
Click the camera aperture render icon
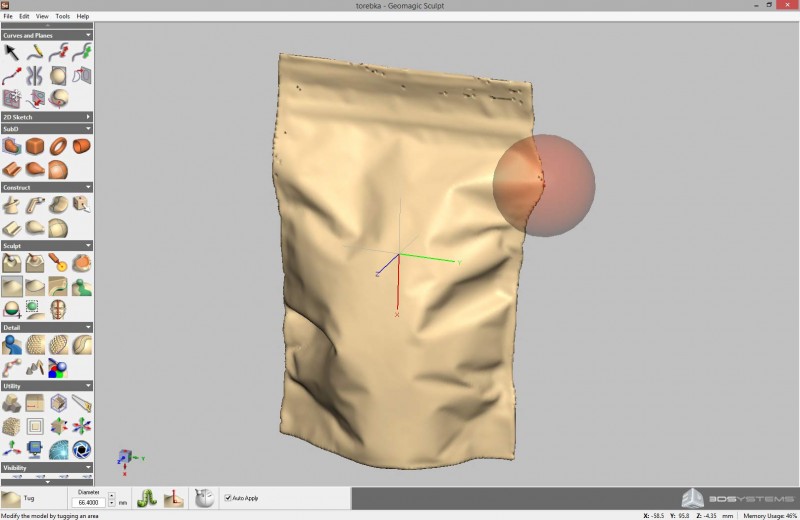tap(82, 450)
